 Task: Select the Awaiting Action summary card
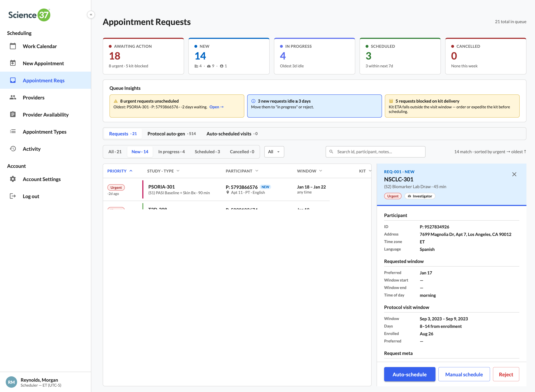pos(143,56)
